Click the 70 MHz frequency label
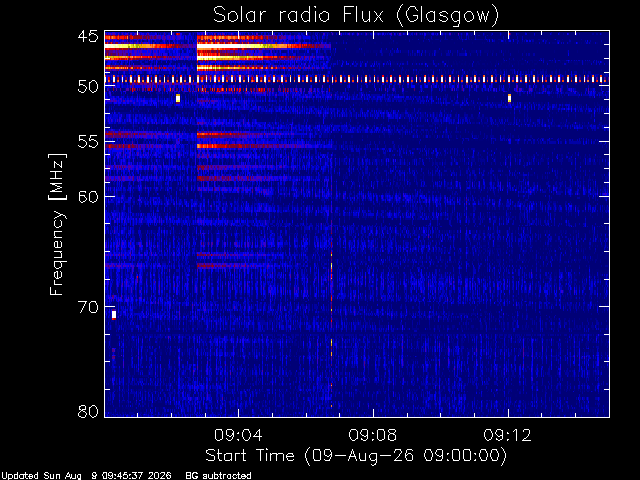This screenshot has width=640, height=480. (88, 307)
